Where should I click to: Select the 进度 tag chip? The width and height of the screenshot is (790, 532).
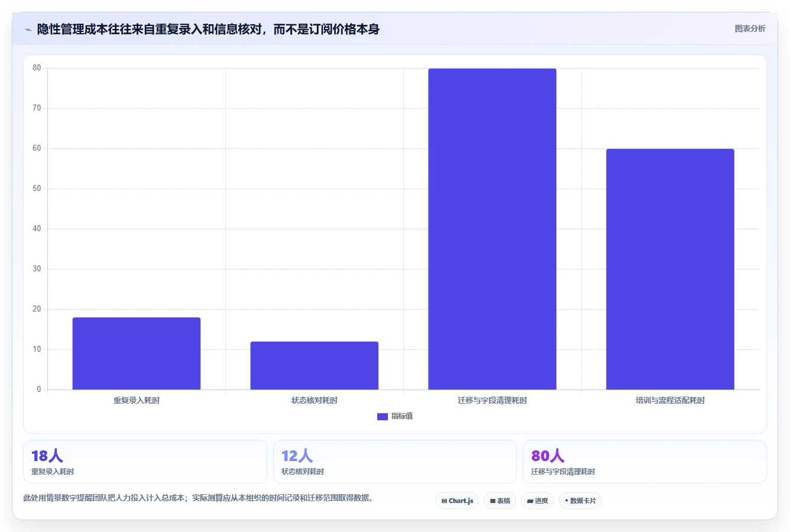tap(538, 501)
